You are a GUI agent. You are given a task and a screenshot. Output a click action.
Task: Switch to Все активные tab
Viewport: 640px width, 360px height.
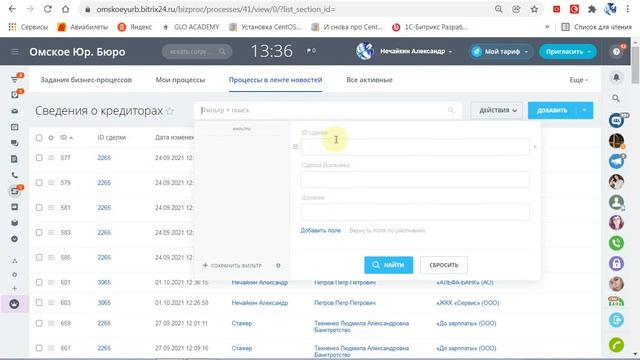point(369,80)
